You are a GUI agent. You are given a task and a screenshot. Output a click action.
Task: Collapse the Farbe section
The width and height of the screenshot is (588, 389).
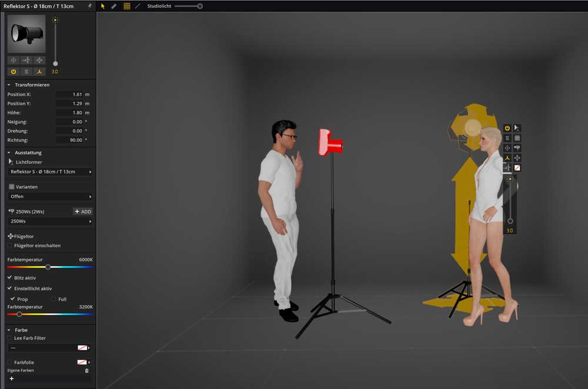point(9,330)
